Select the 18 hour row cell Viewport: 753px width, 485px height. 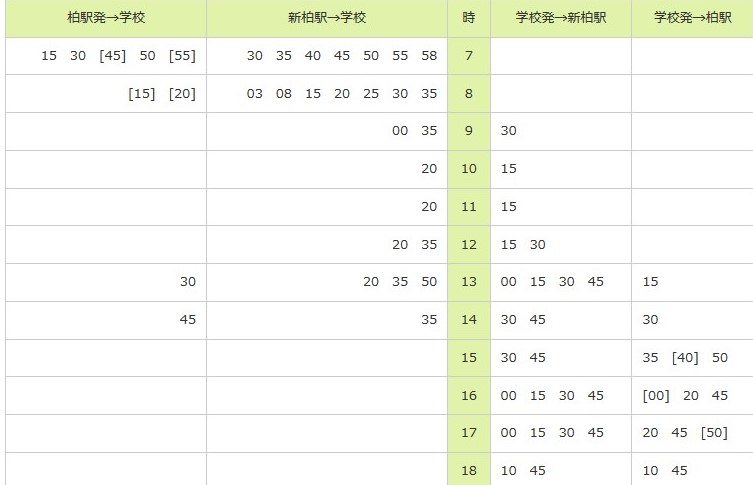469,469
